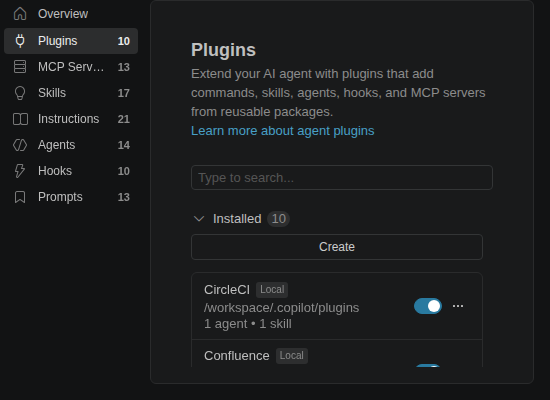Click the Overview home icon
This screenshot has height=400, width=550.
click(20, 14)
